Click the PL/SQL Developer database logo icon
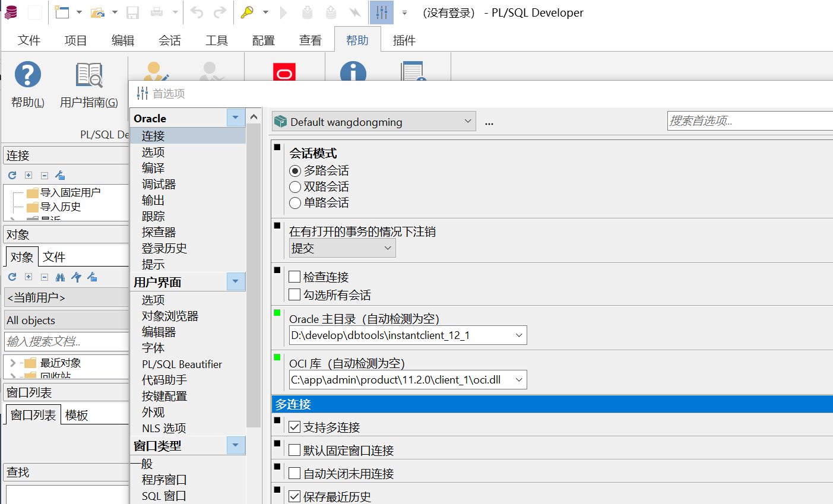Viewport: 833px width, 504px height. [11, 12]
